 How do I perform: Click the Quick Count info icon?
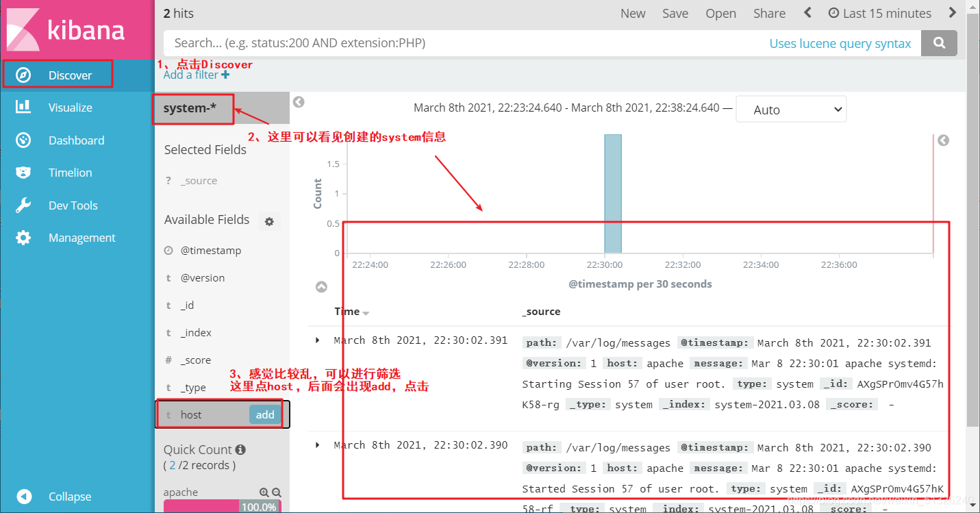240,450
